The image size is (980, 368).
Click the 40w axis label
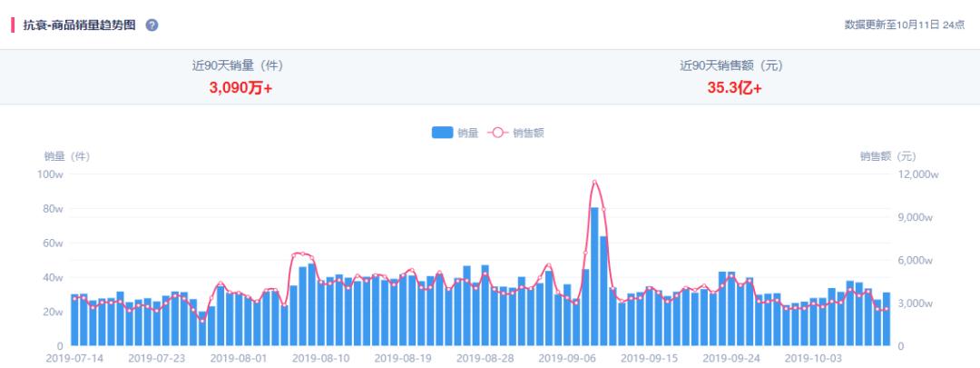54,277
